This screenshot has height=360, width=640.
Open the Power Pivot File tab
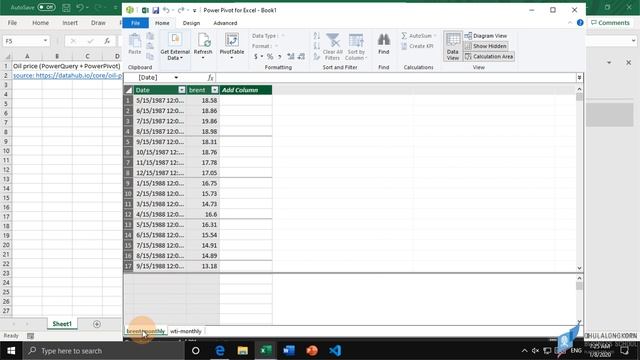pos(136,23)
